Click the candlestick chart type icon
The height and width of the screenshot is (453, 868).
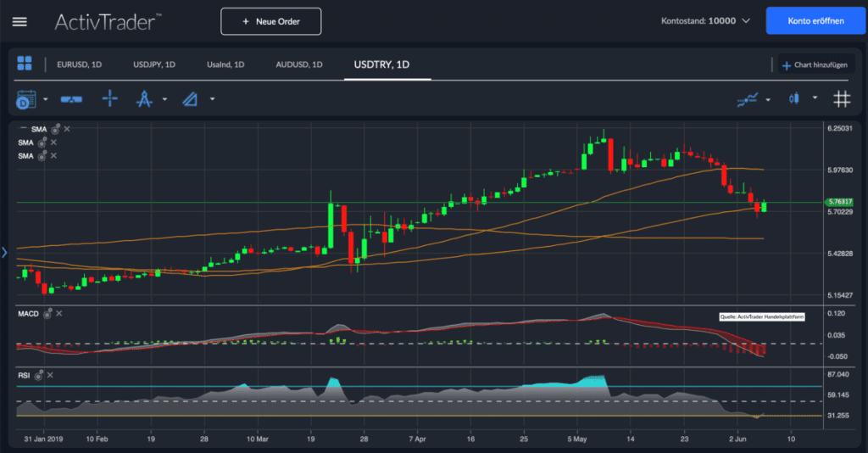coord(793,98)
